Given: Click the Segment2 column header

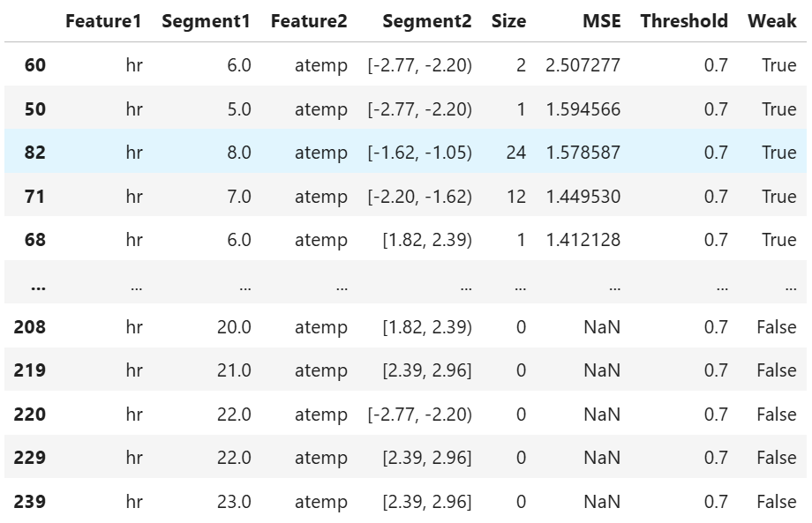Looking at the screenshot, I should coord(426,21).
